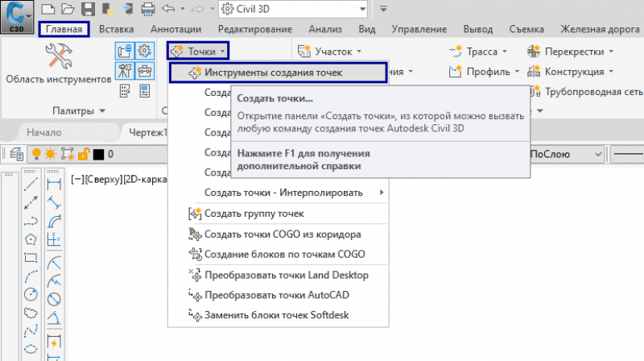
Task: Choose Создать точки COGO из коридора
Action: click(278, 234)
